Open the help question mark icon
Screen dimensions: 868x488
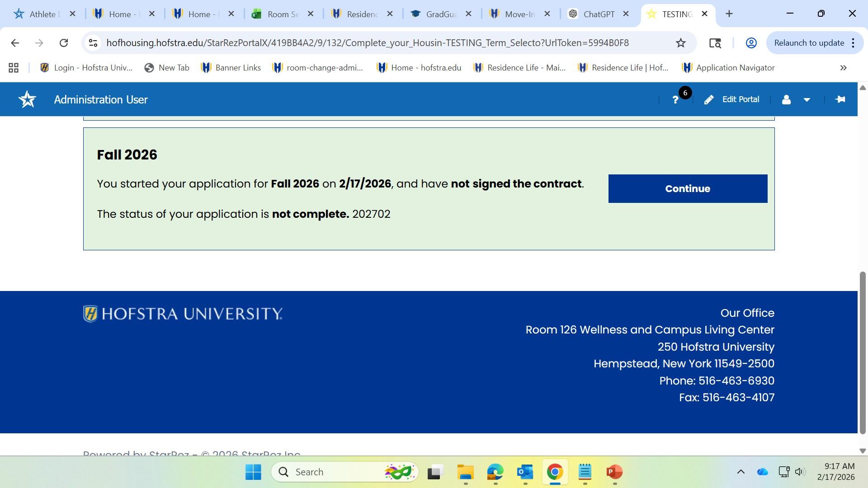[675, 100]
